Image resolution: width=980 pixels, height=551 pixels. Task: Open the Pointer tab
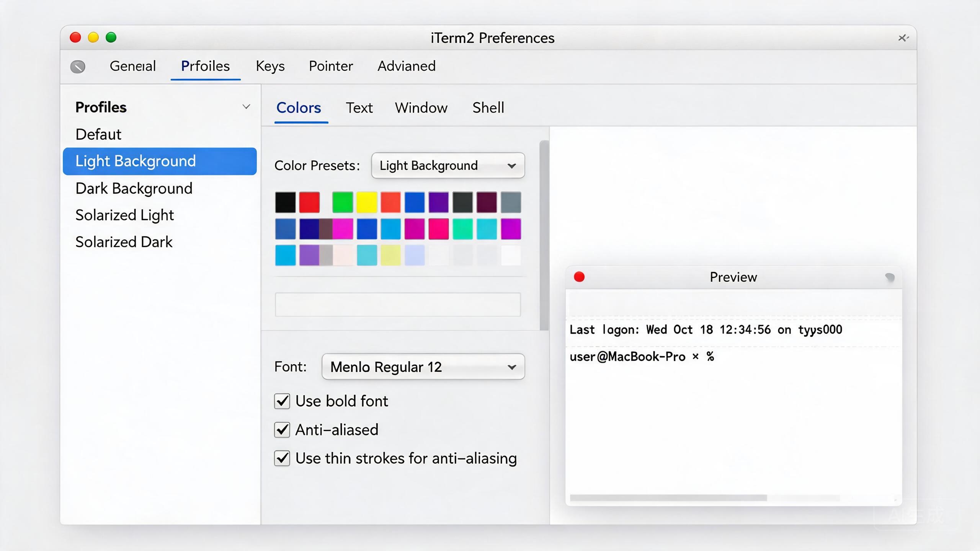coord(331,66)
